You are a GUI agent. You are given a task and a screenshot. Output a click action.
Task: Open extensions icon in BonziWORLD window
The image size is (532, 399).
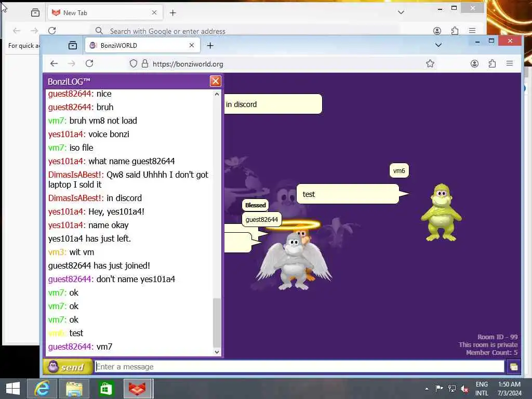(x=492, y=63)
